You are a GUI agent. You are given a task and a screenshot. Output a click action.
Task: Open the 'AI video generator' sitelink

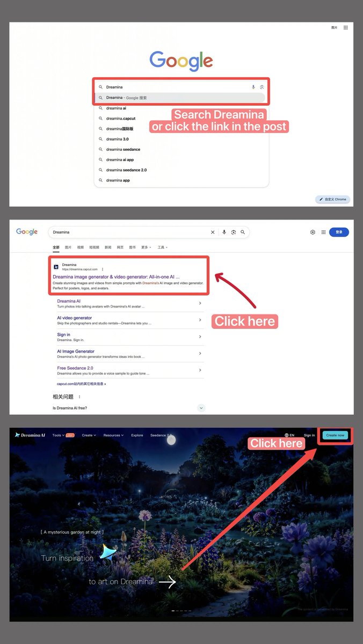pos(75,318)
